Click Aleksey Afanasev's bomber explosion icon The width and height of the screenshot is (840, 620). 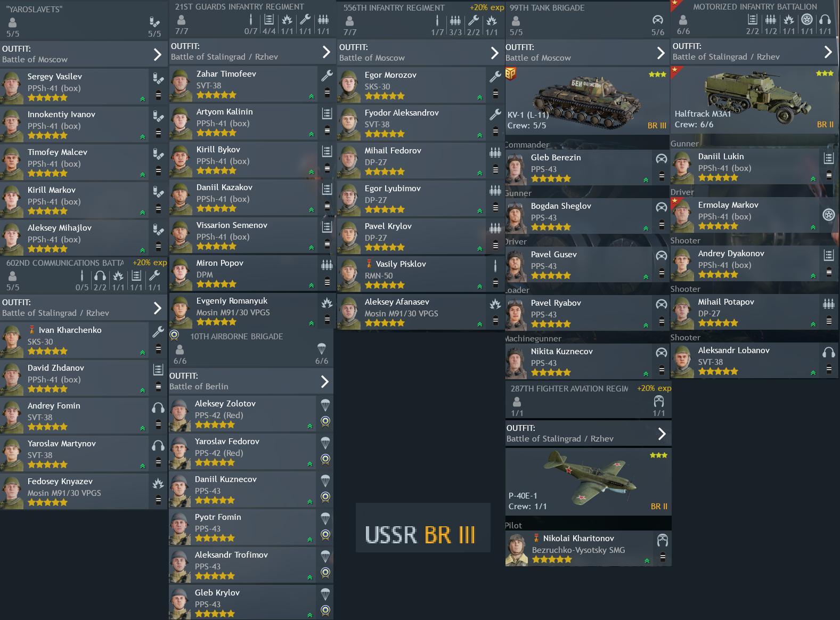495,304
